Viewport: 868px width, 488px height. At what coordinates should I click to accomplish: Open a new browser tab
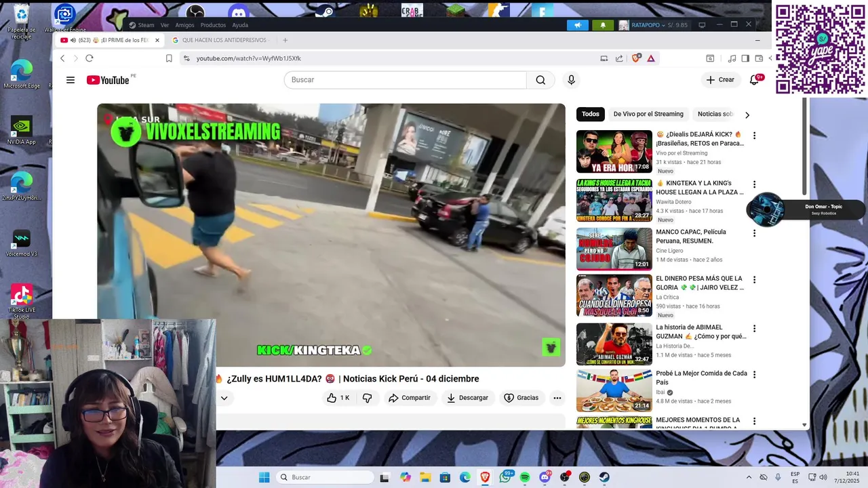coord(285,40)
